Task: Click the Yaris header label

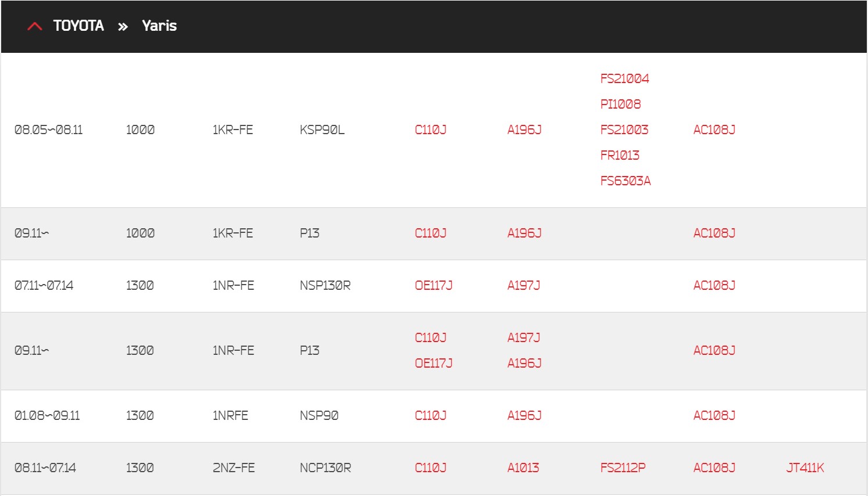Action: [x=159, y=26]
